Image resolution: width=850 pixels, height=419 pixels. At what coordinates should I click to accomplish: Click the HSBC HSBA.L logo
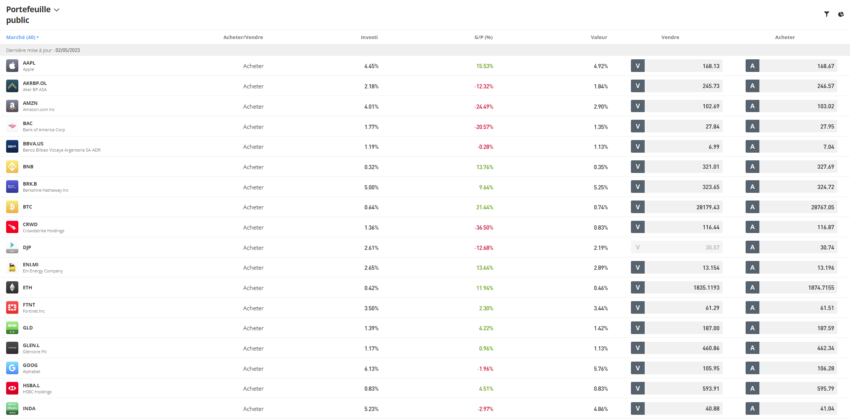click(12, 388)
